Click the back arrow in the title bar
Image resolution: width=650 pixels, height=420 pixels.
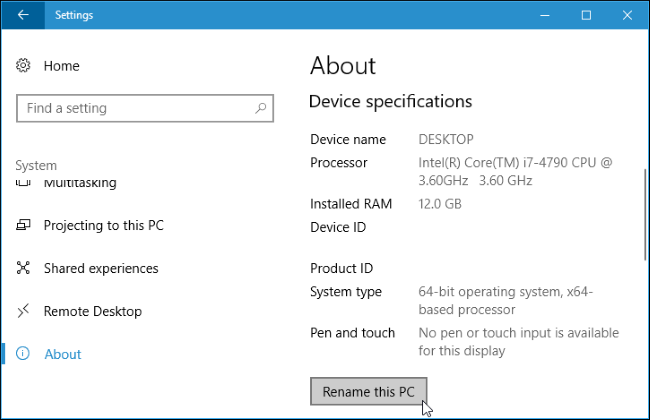click(x=23, y=15)
